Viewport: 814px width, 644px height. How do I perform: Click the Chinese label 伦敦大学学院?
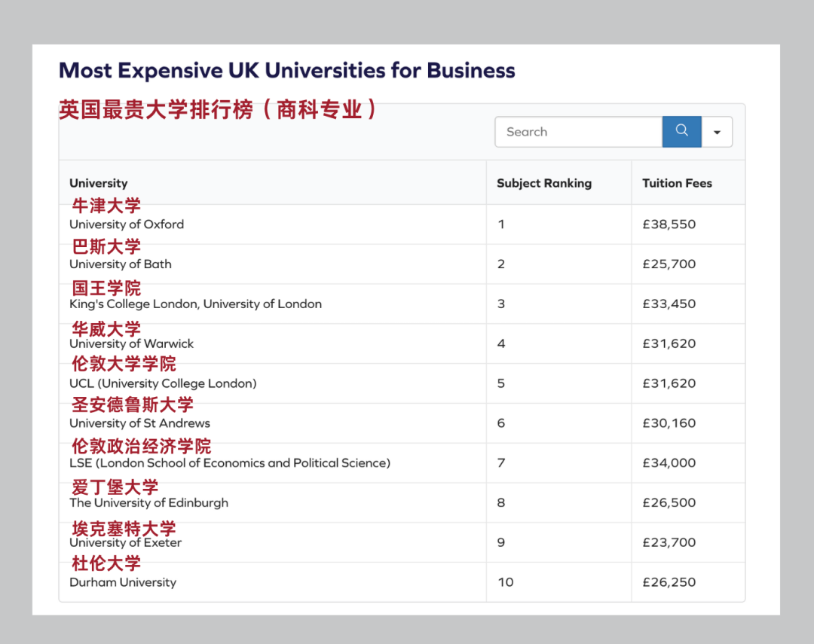click(x=124, y=364)
